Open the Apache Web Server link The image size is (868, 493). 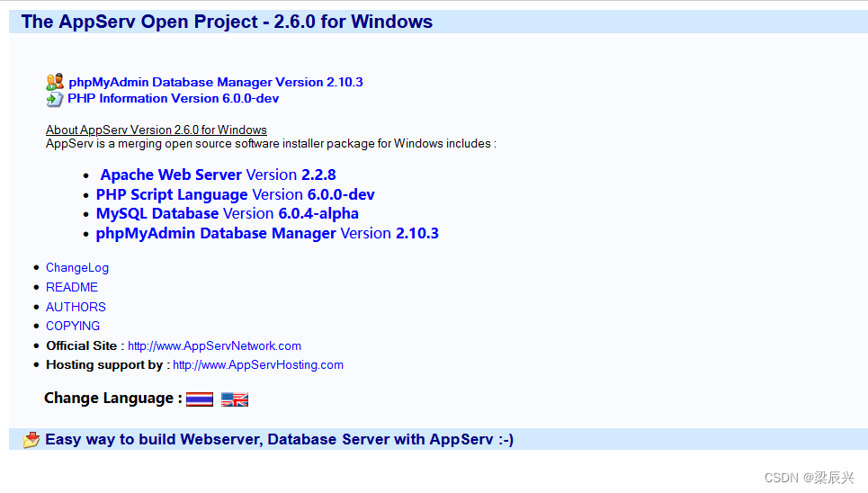point(218,175)
